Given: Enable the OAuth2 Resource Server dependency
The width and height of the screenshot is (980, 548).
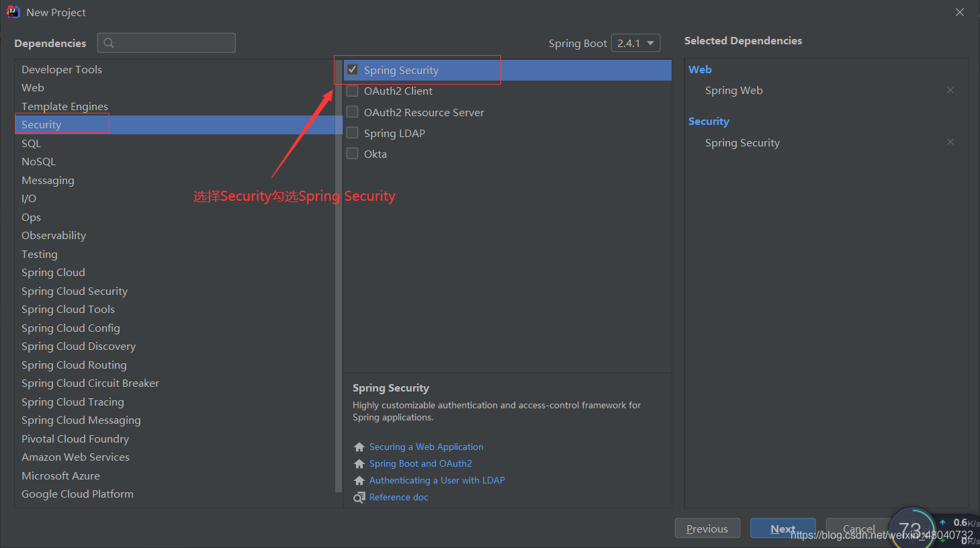Looking at the screenshot, I should (x=352, y=111).
